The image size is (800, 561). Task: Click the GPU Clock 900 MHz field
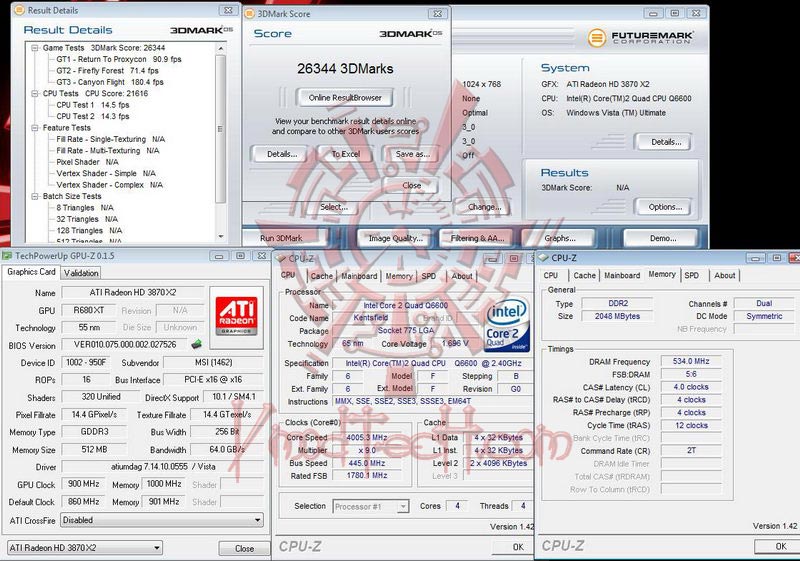[84, 484]
